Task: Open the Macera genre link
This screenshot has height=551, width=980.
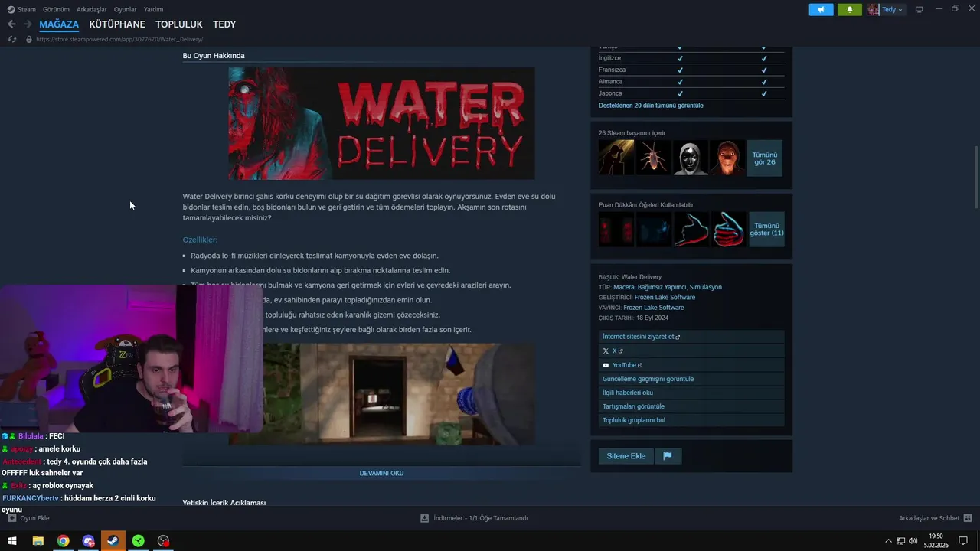Action: point(623,288)
